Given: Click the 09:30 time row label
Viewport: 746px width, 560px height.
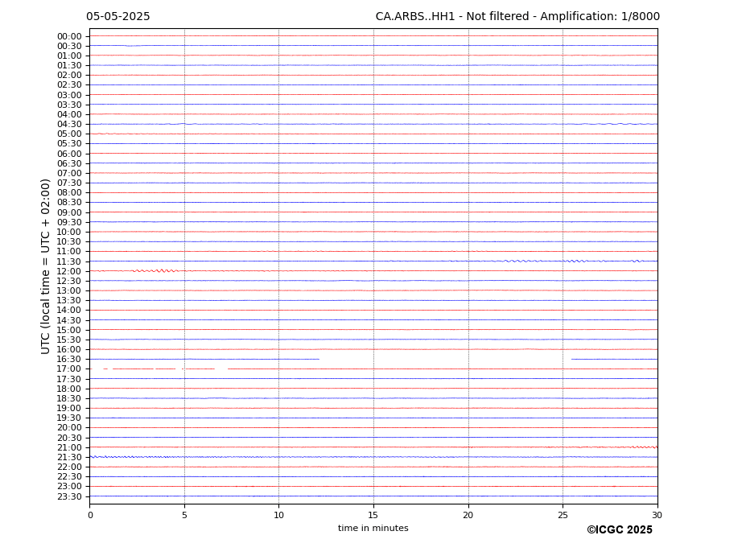Looking at the screenshot, I should point(69,222).
